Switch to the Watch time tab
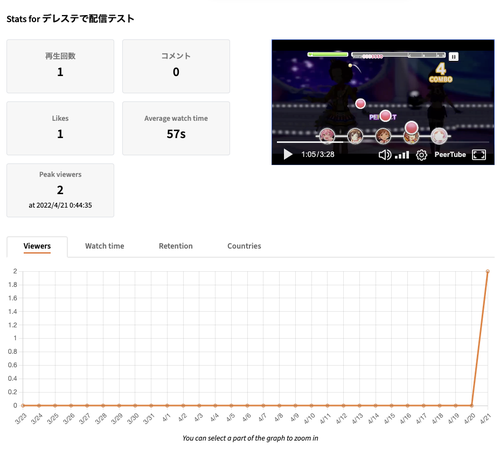 (x=105, y=246)
